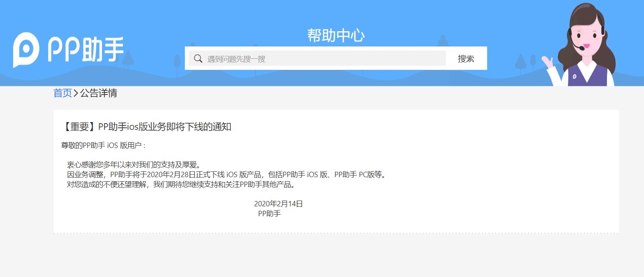Click the agent's raised waving hand
Viewport: 644px width, 277px height.
click(548, 62)
